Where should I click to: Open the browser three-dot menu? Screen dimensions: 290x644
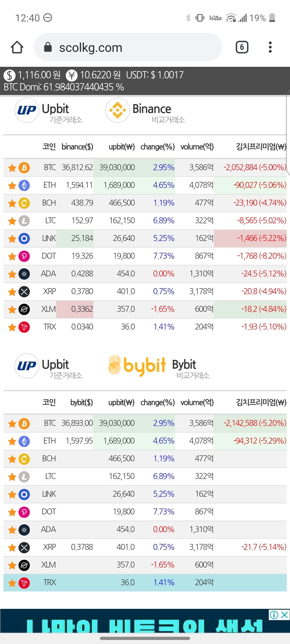coord(270,47)
